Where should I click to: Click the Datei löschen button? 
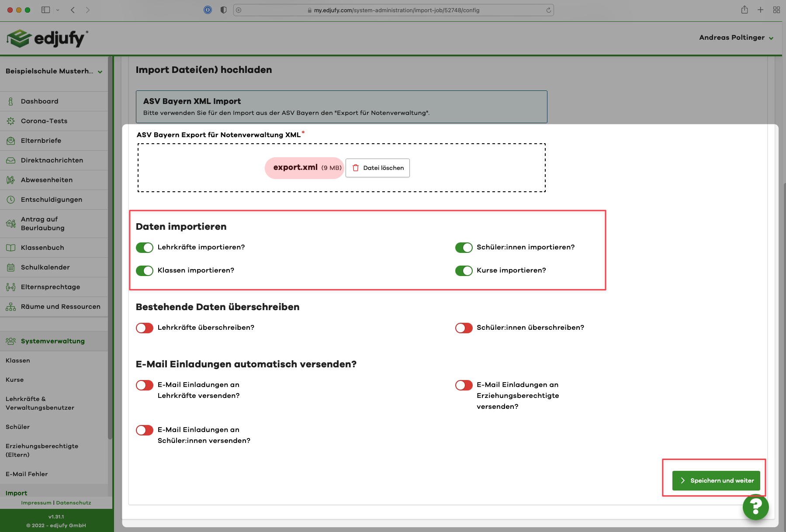tap(377, 168)
